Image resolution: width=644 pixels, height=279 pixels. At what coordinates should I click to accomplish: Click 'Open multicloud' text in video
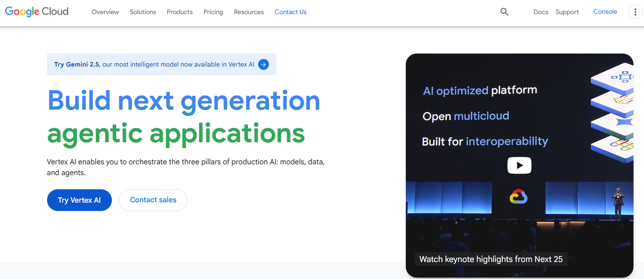pyautogui.click(x=466, y=116)
